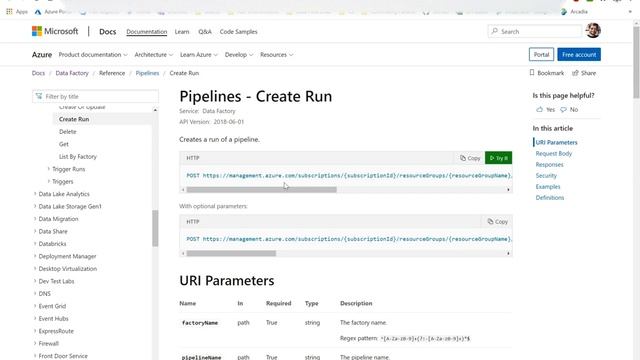Viewport: 640px width, 360px height.
Task: Click the Microsoft logo
Action: click(x=55, y=31)
